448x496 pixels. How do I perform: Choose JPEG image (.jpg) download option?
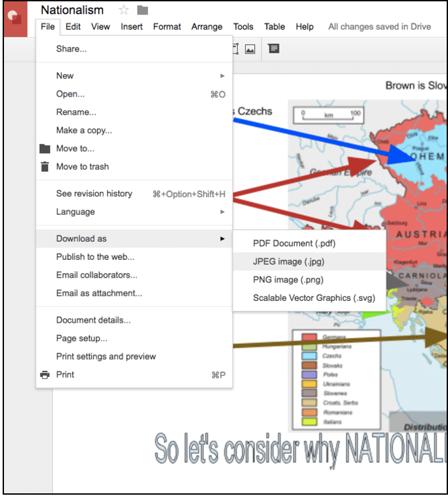(288, 262)
